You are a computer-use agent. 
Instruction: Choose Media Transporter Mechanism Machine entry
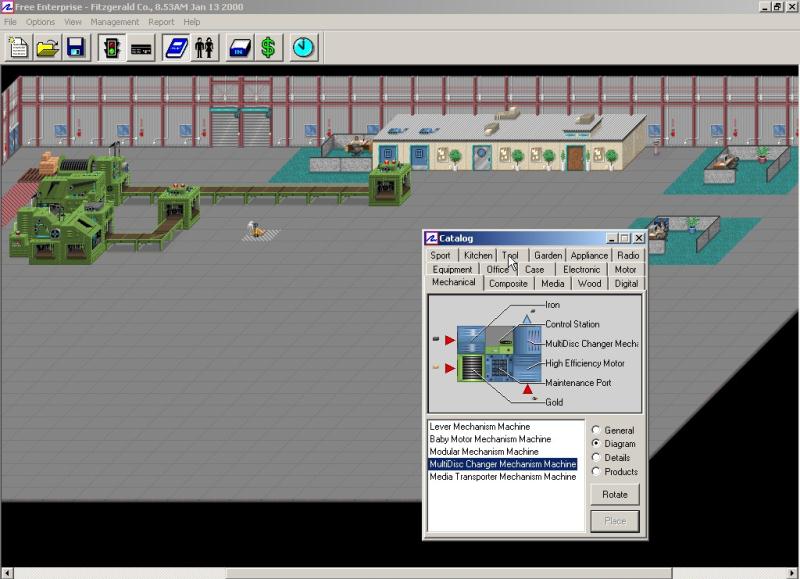click(x=502, y=477)
